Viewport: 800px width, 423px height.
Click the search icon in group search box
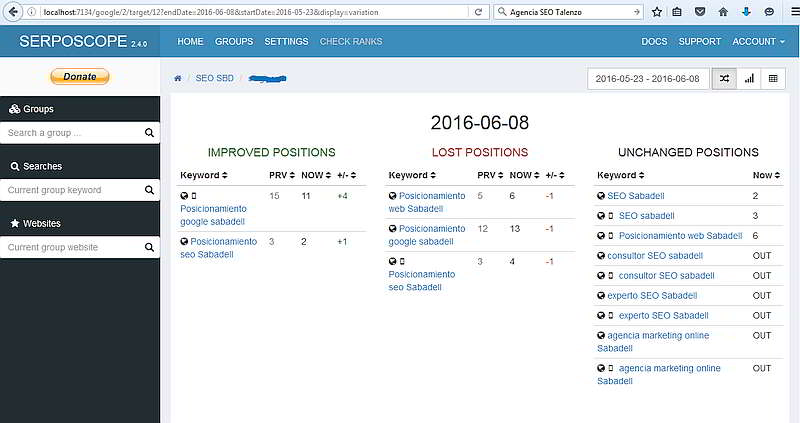(x=149, y=133)
